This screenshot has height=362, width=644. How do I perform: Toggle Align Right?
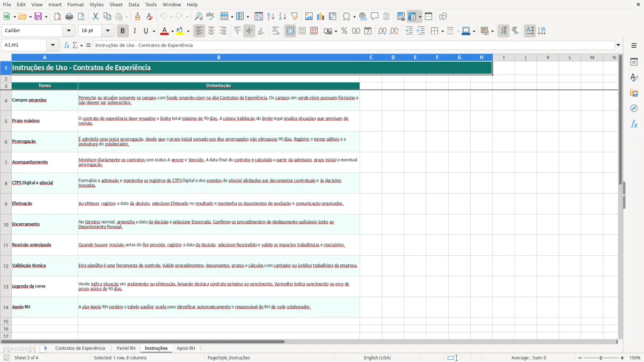tap(223, 31)
